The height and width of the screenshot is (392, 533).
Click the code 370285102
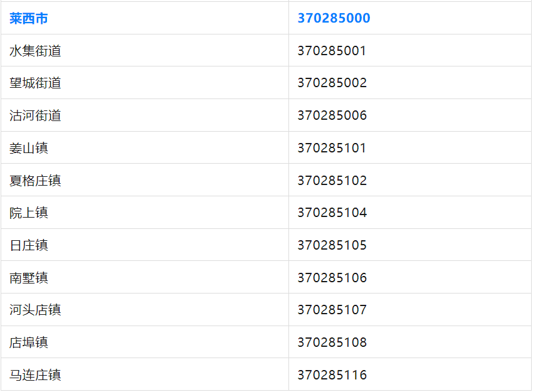(332, 181)
